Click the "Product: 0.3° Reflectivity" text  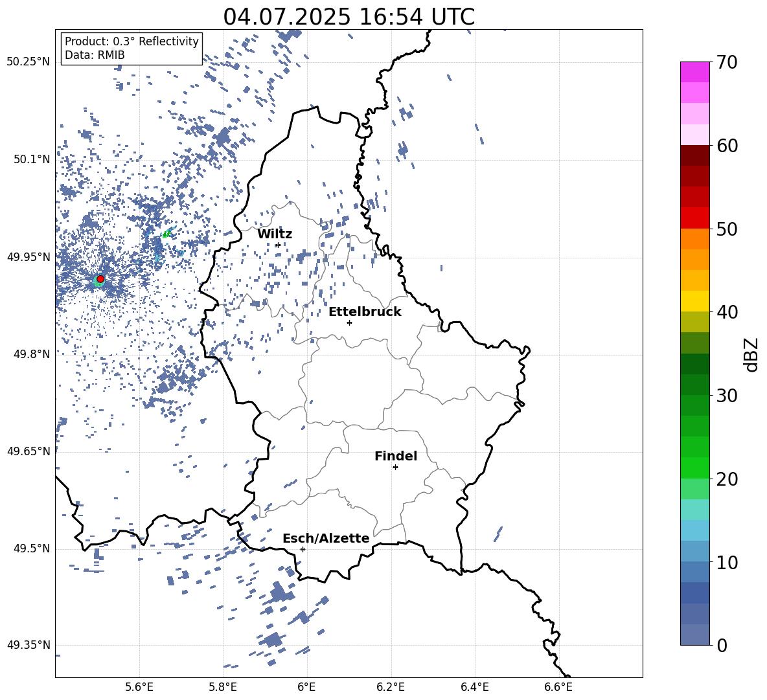click(132, 41)
